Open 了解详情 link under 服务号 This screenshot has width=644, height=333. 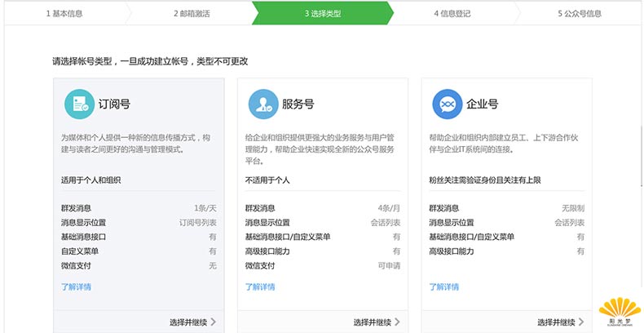(x=260, y=287)
